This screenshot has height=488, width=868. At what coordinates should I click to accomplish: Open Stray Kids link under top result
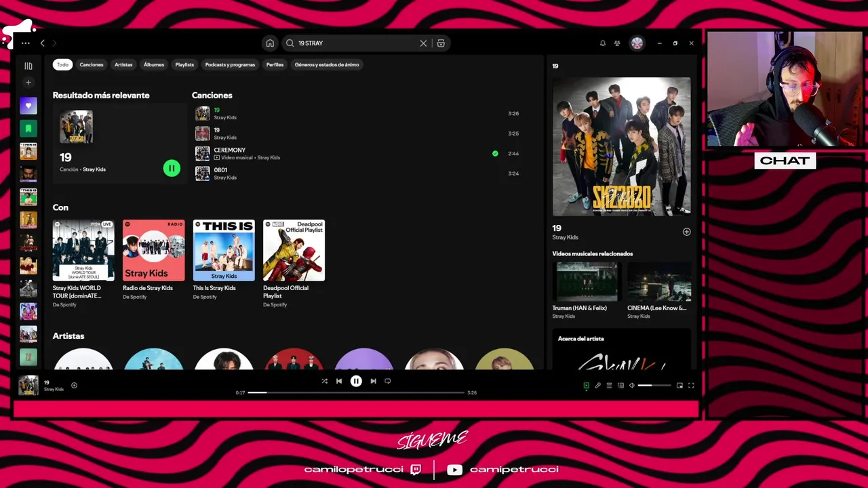(x=94, y=169)
